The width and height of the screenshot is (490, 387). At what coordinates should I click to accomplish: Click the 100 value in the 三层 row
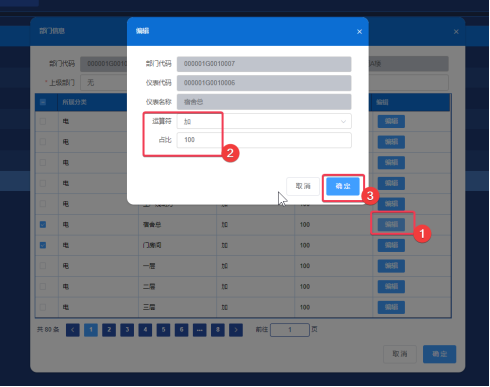click(x=305, y=307)
